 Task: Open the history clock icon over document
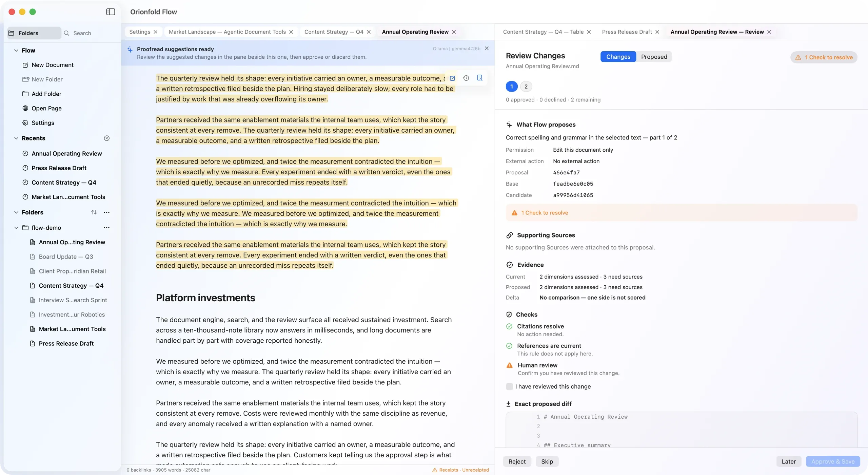[x=466, y=78]
